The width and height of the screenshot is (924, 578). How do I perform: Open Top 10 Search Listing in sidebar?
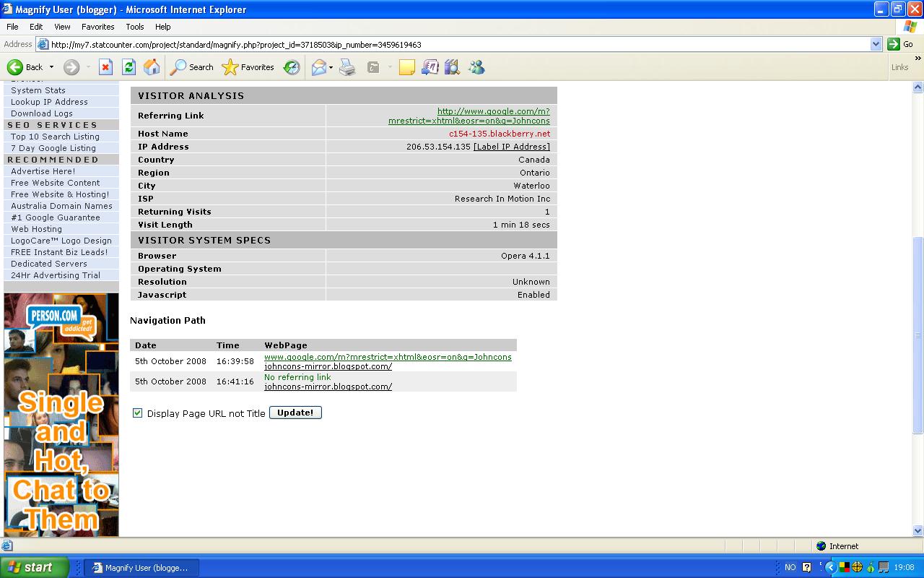point(55,137)
